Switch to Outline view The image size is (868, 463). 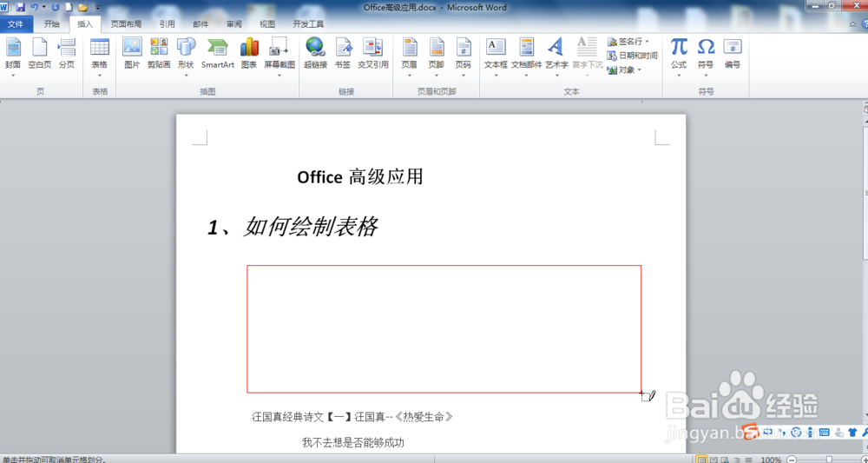point(736,460)
